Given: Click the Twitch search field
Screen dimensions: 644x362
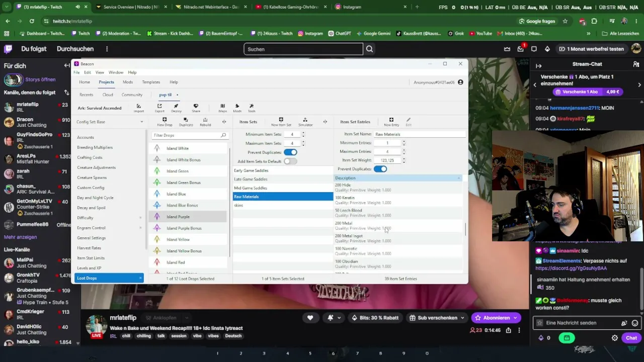Looking at the screenshot, I should pyautogui.click(x=303, y=49).
